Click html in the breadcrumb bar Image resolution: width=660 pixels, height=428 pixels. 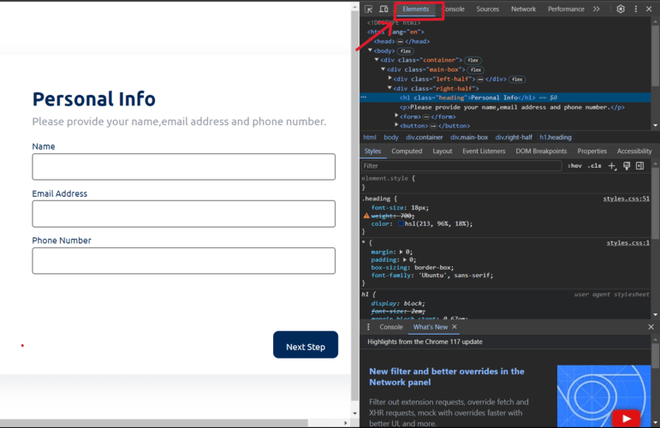370,137
